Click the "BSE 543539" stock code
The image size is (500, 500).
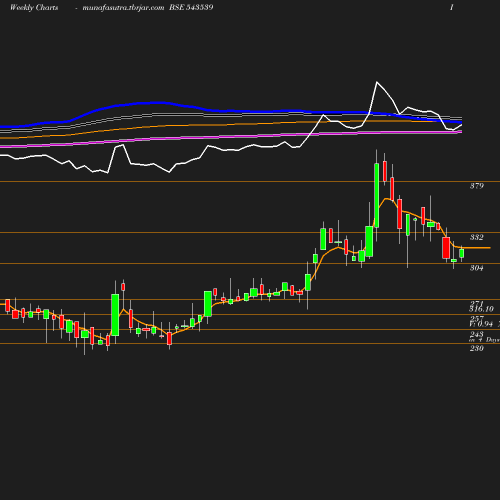(191, 7)
